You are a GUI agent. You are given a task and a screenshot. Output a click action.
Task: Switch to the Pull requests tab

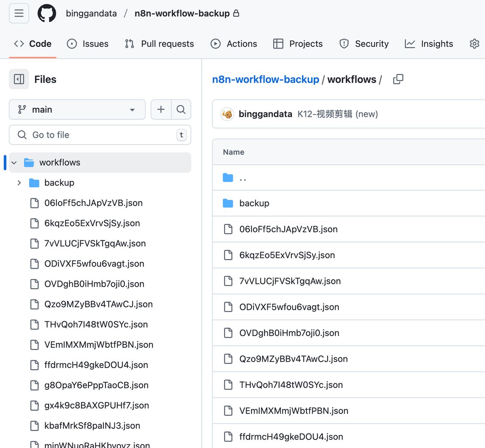tap(159, 44)
